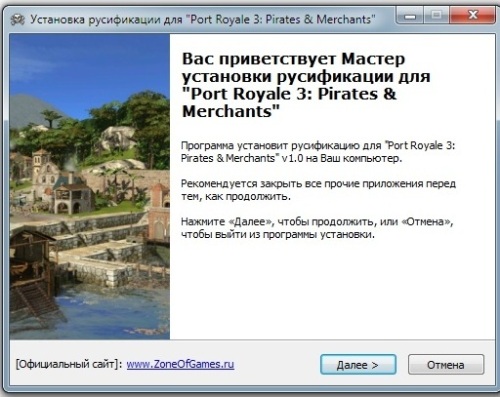Click the [Официальный сайт] label
Viewport: 500px width, 397px height.
pos(69,364)
